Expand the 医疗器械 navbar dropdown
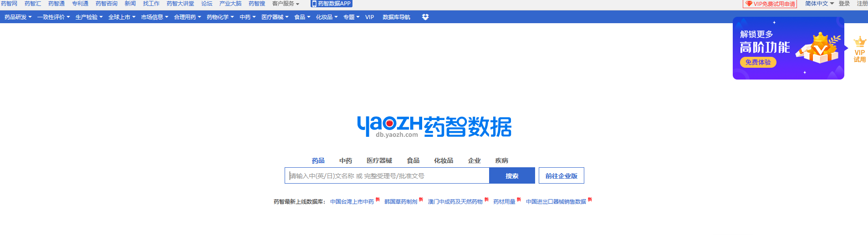This screenshot has height=235, width=868. pyautogui.click(x=275, y=17)
